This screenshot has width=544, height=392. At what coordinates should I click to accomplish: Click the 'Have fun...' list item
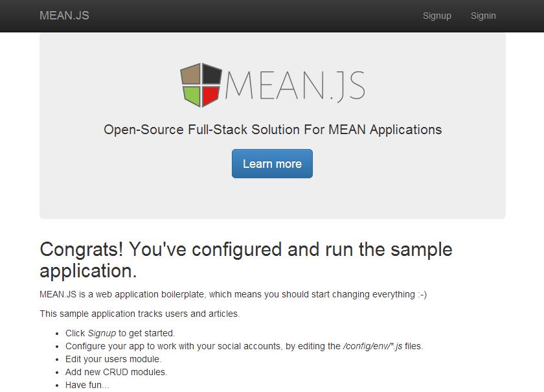pyautogui.click(x=87, y=385)
